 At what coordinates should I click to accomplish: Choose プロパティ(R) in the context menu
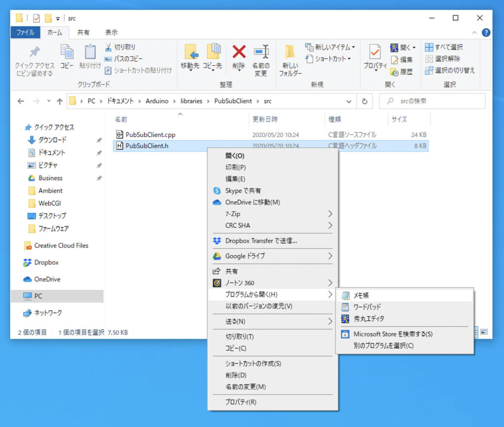(241, 402)
